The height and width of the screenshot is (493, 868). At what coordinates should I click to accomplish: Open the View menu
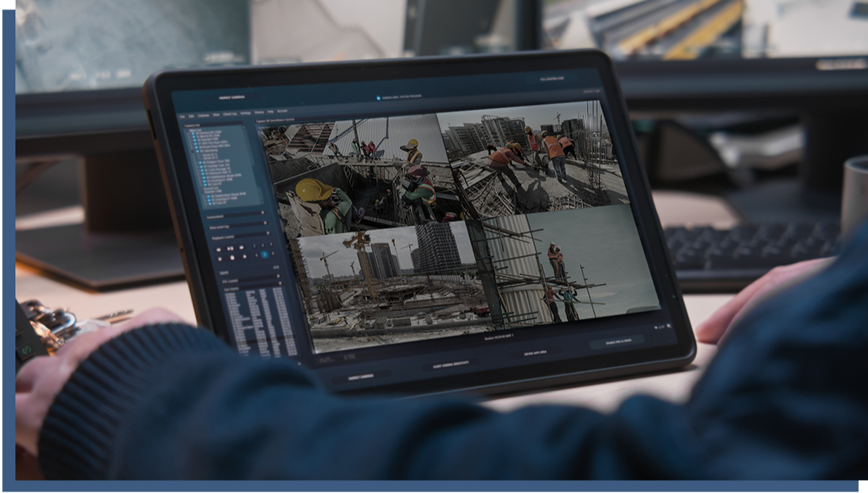216,114
